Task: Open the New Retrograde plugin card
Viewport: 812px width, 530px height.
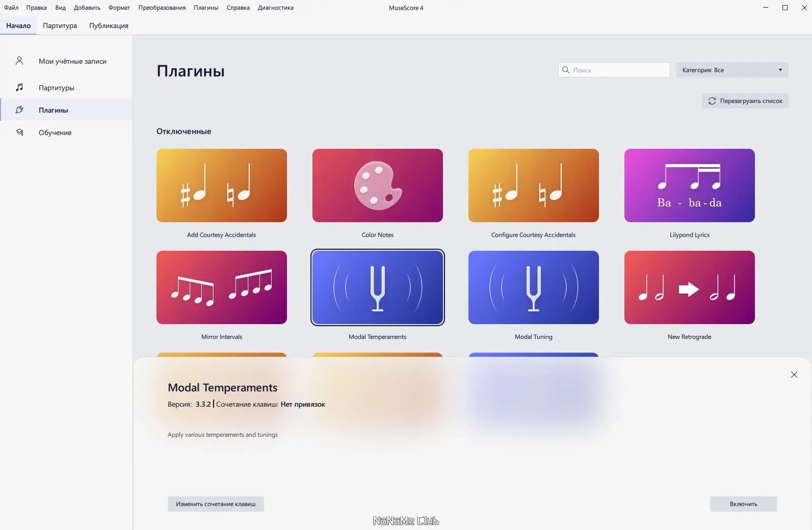Action: click(689, 287)
